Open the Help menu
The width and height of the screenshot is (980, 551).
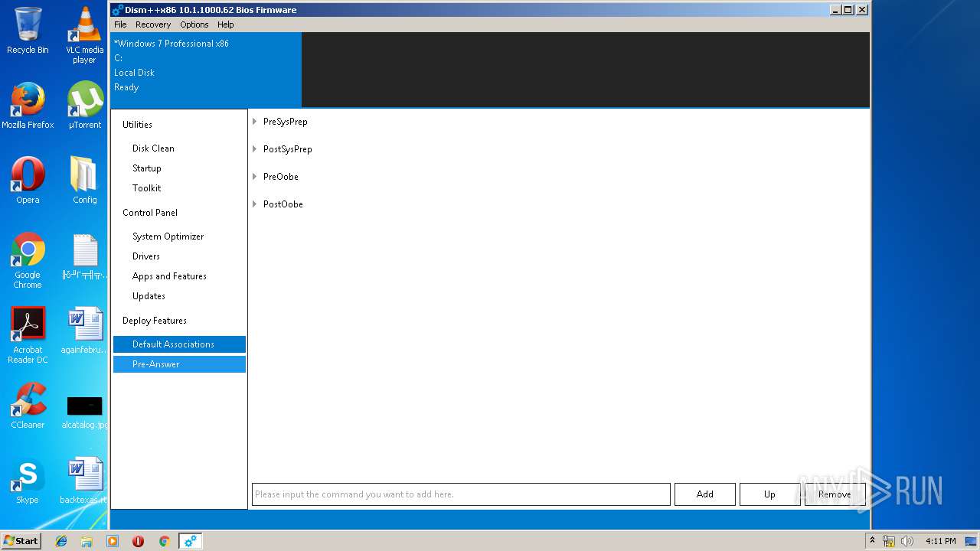coord(226,24)
